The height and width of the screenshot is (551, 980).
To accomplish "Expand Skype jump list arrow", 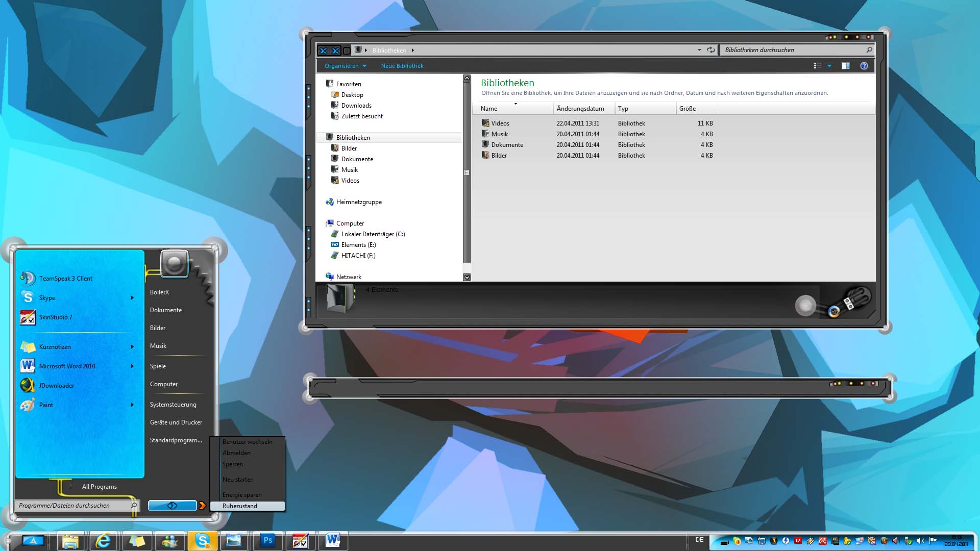I will (132, 298).
